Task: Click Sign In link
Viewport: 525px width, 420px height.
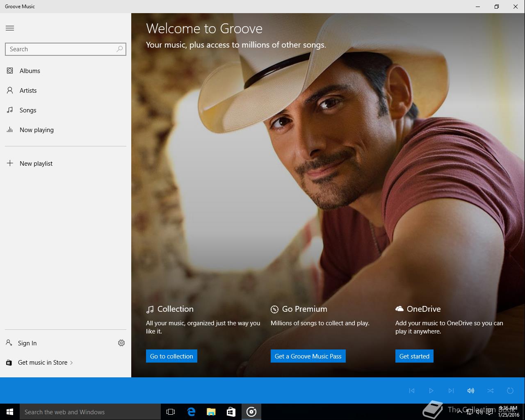Action: point(27,343)
